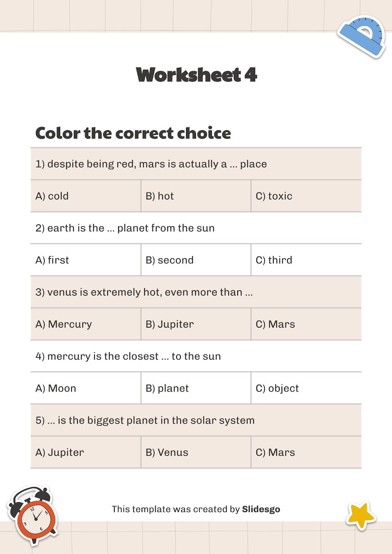Click the Worksheet 4 title
392x554 pixels.
pyautogui.click(x=196, y=75)
